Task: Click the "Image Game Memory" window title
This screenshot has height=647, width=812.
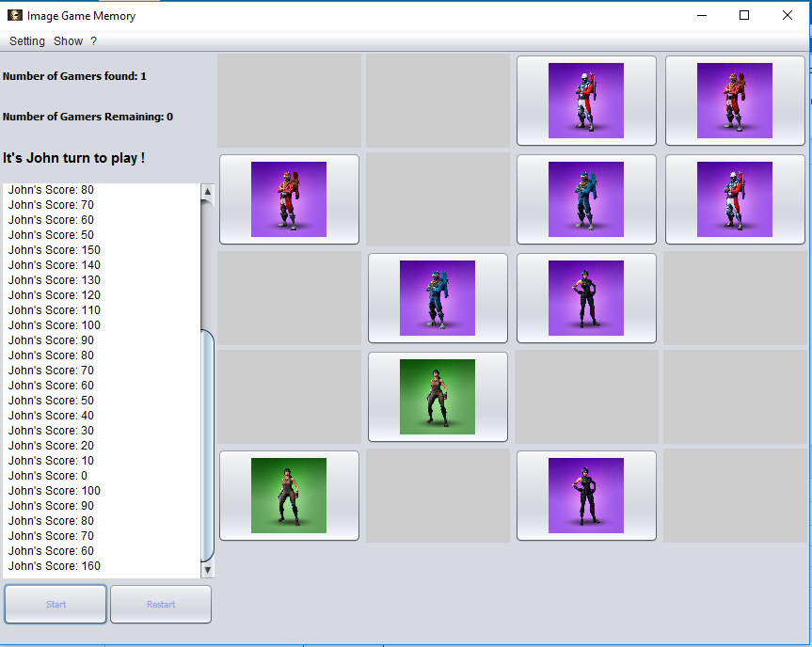Action: [81, 16]
